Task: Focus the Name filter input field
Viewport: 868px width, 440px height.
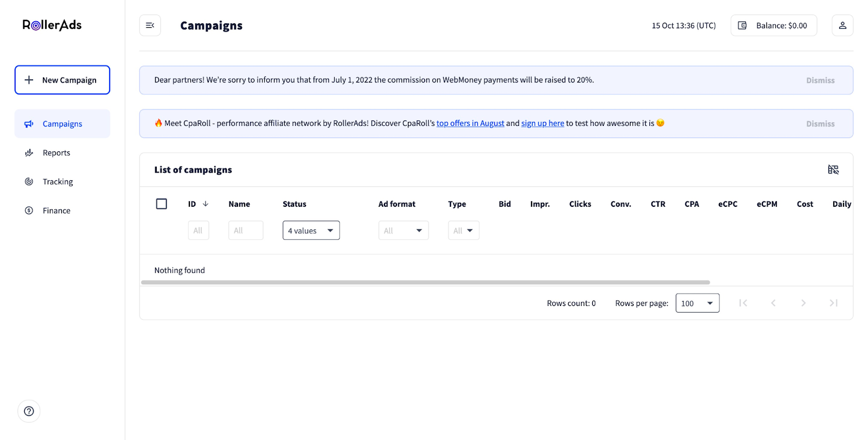Action: (246, 231)
